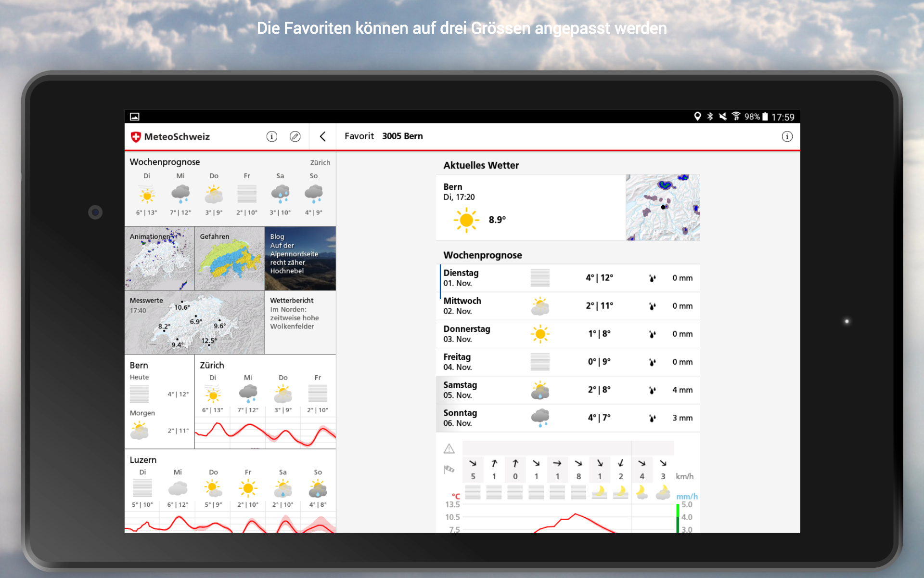Tap the sun icon for current Bern weather

[466, 220]
